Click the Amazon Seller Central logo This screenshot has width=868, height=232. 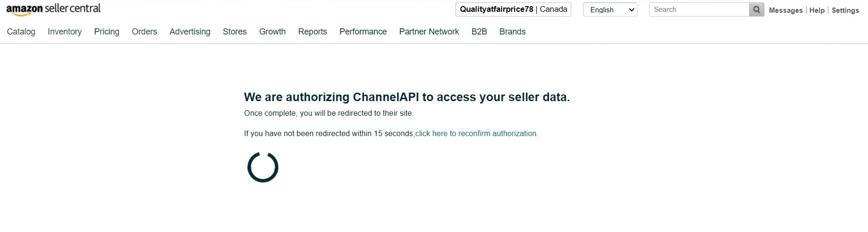coord(53,9)
